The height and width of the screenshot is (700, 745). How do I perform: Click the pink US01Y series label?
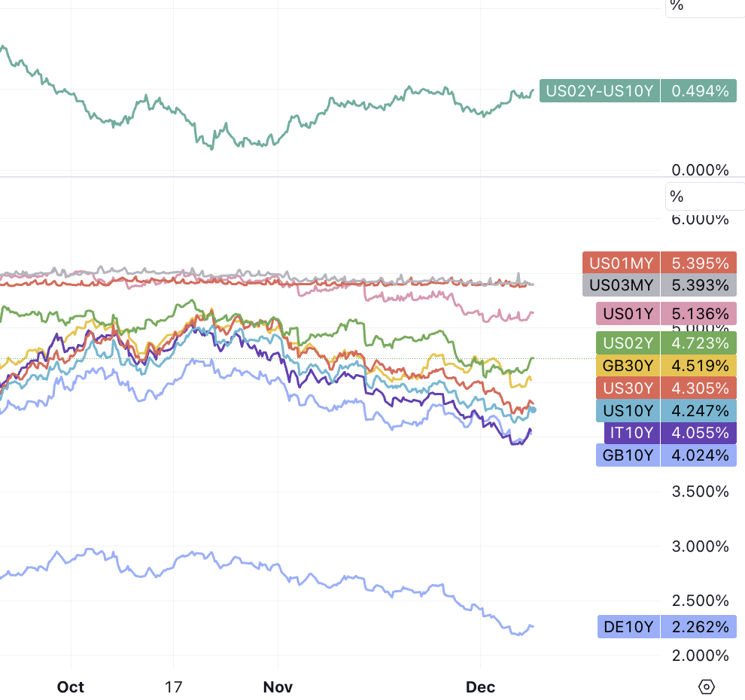628,313
